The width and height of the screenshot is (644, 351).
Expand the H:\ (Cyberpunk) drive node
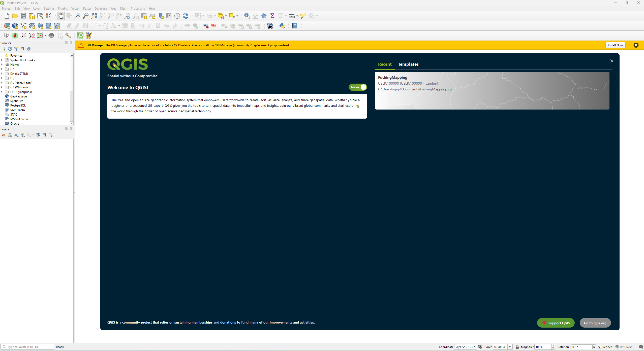click(2, 92)
